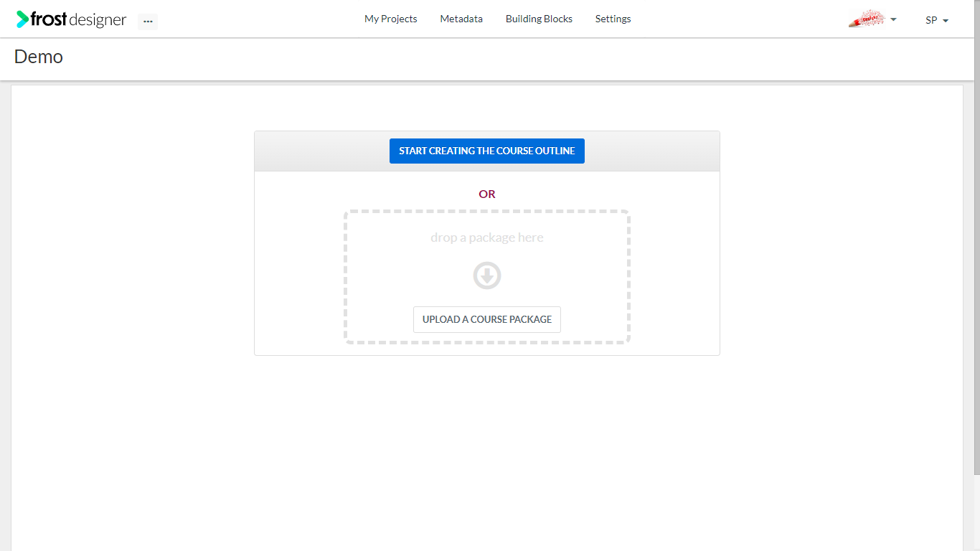Viewport: 980px width, 551px height.
Task: Open the SP user dropdown
Action: tap(937, 20)
